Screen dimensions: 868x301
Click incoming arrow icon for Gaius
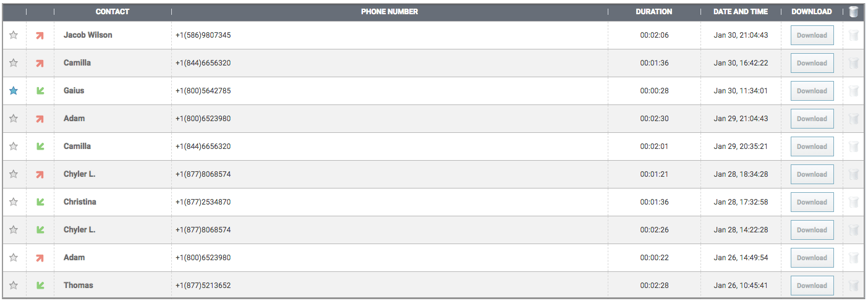[40, 91]
